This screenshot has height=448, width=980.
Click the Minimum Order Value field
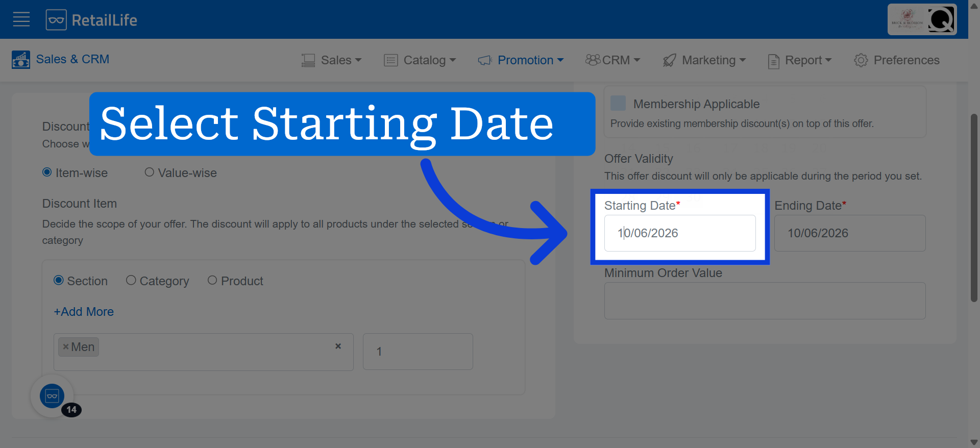click(765, 301)
